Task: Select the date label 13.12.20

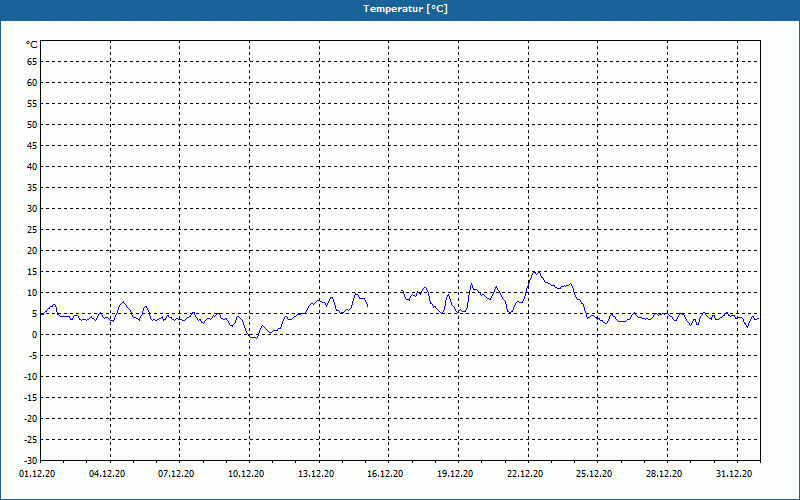Action: pyautogui.click(x=316, y=473)
